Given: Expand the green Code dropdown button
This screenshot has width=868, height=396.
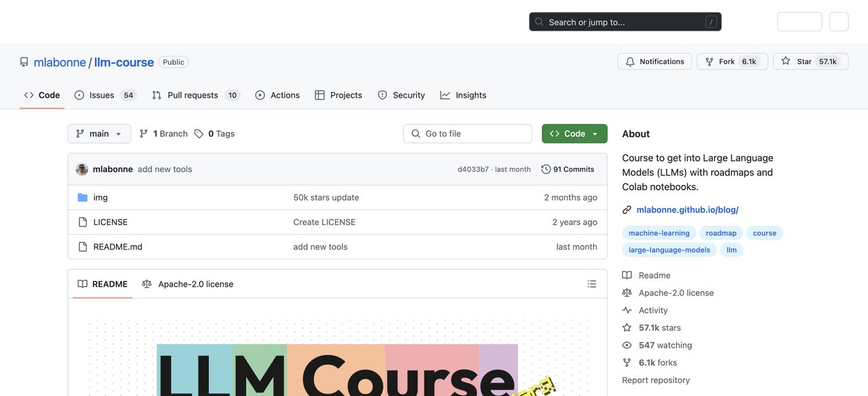Looking at the screenshot, I should pyautogui.click(x=574, y=134).
